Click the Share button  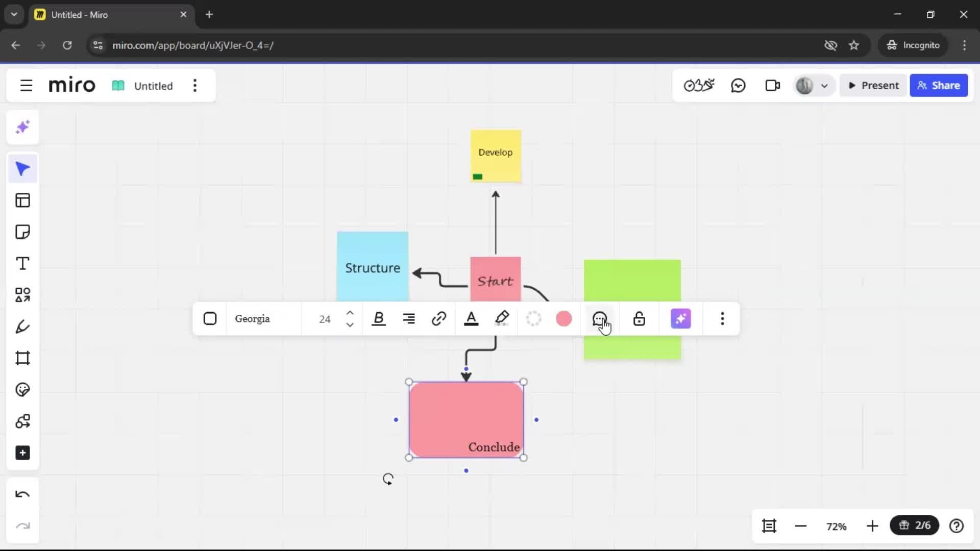939,85
